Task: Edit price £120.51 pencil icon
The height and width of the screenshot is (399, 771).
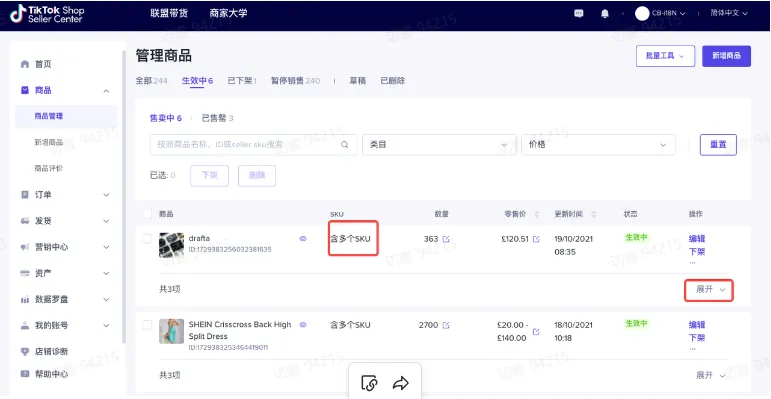Action: coord(536,239)
